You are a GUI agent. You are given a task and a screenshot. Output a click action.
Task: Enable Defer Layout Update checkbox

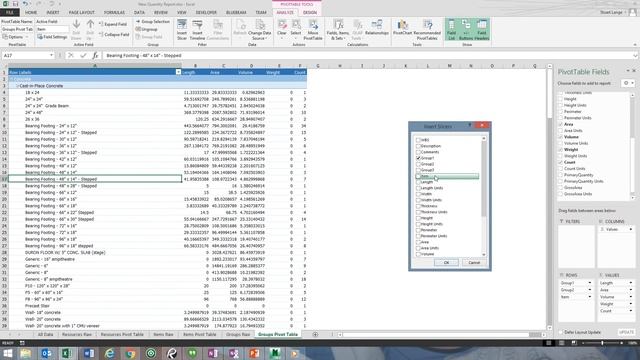(560, 332)
